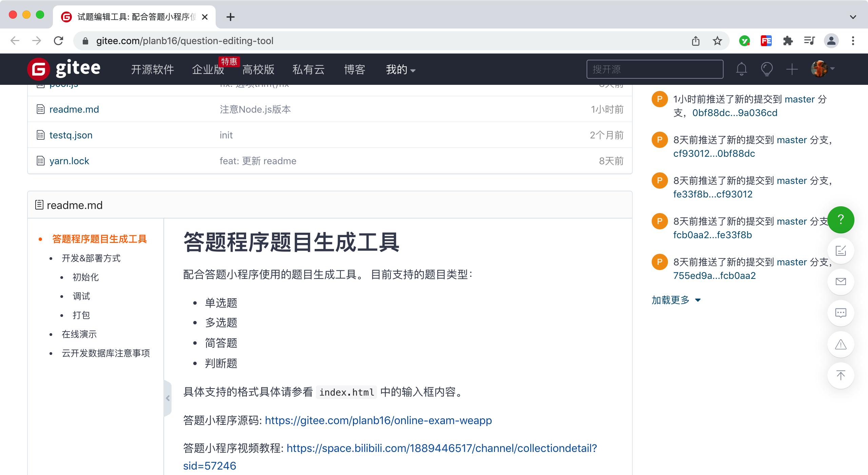Screen dimensions: 868x475
Task: Click the back-to-top arrow icon
Action: pos(841,375)
